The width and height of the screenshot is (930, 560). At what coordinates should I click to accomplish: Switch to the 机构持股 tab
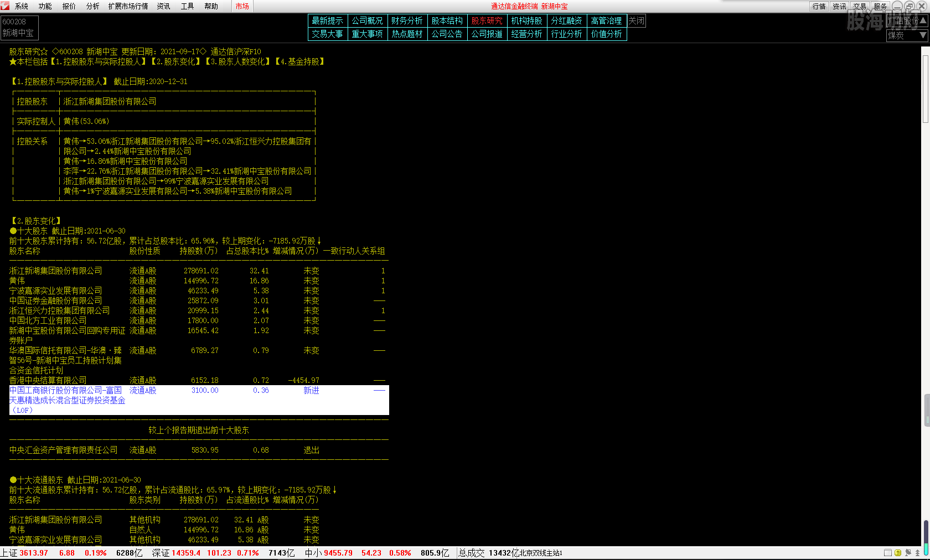527,20
